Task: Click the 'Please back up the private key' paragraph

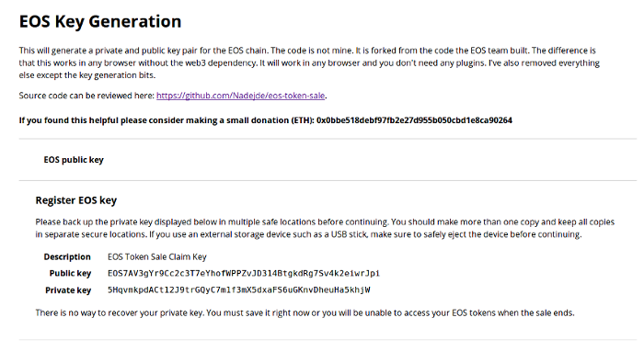Action: pos(325,228)
